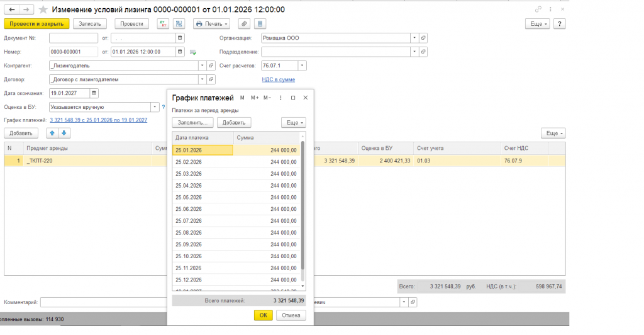Confirm payment schedule with OK
Viewport: 644px width, 335px height.
[x=264, y=315]
